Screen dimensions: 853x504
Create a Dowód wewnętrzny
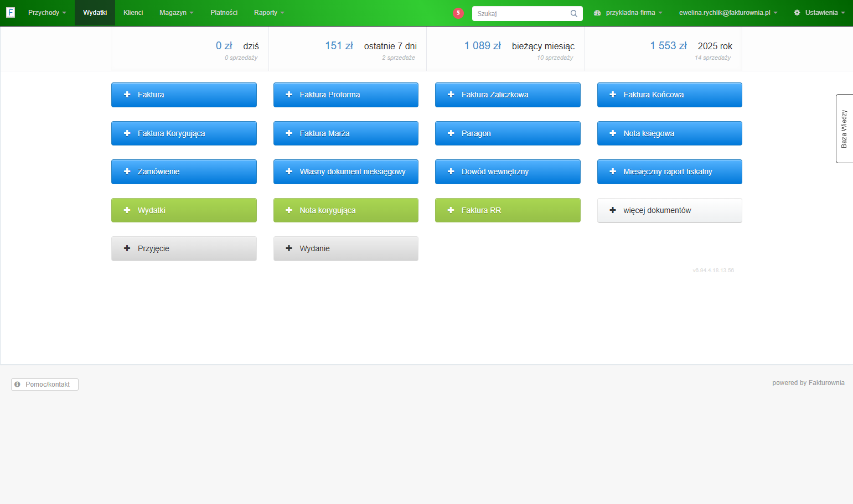coord(508,172)
